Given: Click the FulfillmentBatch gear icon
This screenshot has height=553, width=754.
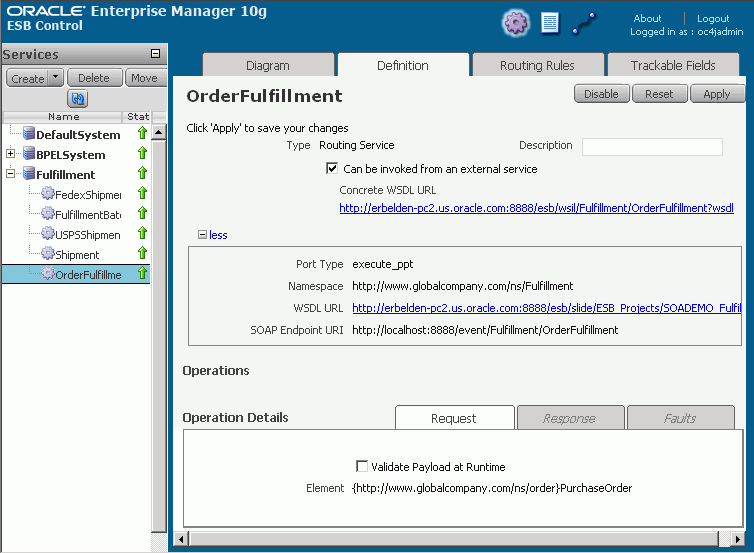Looking at the screenshot, I should 48,213.
